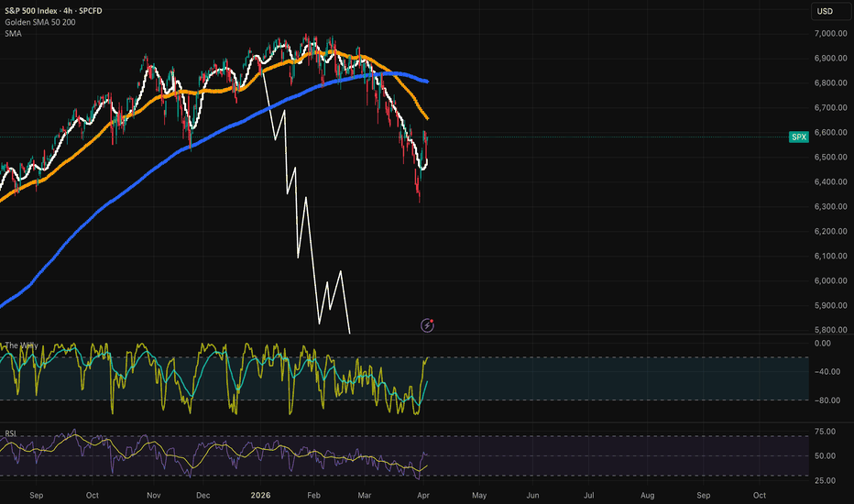Image resolution: width=854 pixels, height=504 pixels.
Task: Click the SMA indicator label
Action: point(13,33)
